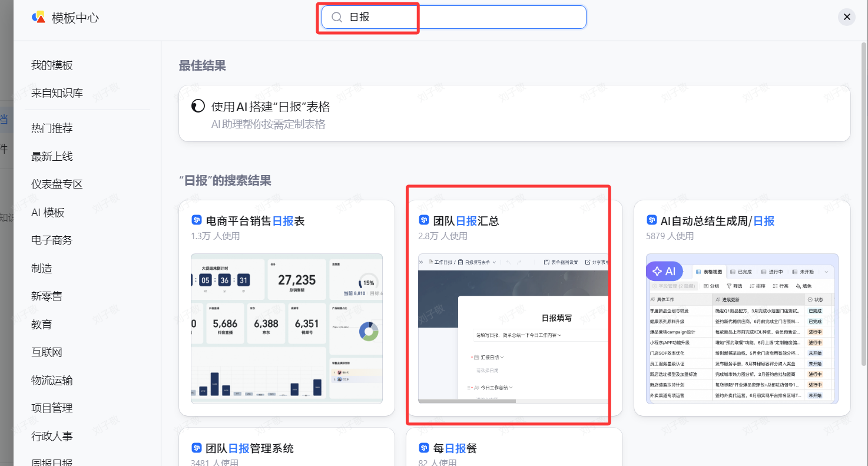Click the table icon on 团队日报汇总 card

click(x=424, y=220)
